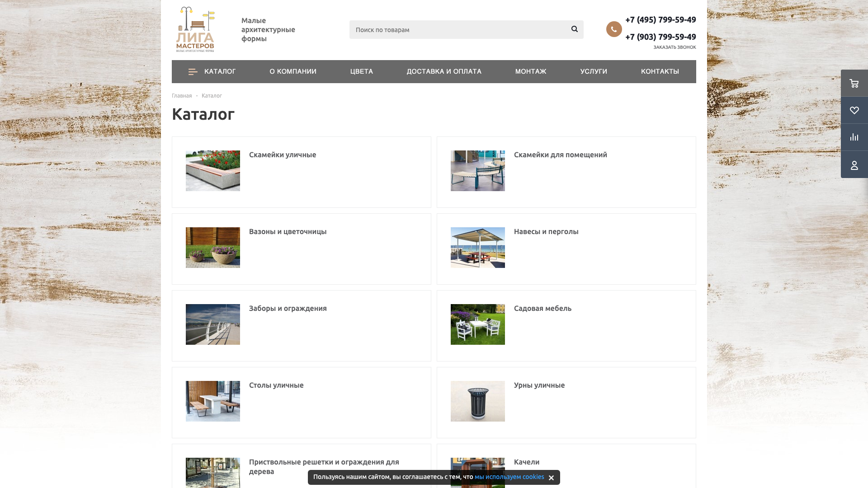Click phone number +7 (903) 799-59-49
The image size is (868, 488).
[x=660, y=37]
